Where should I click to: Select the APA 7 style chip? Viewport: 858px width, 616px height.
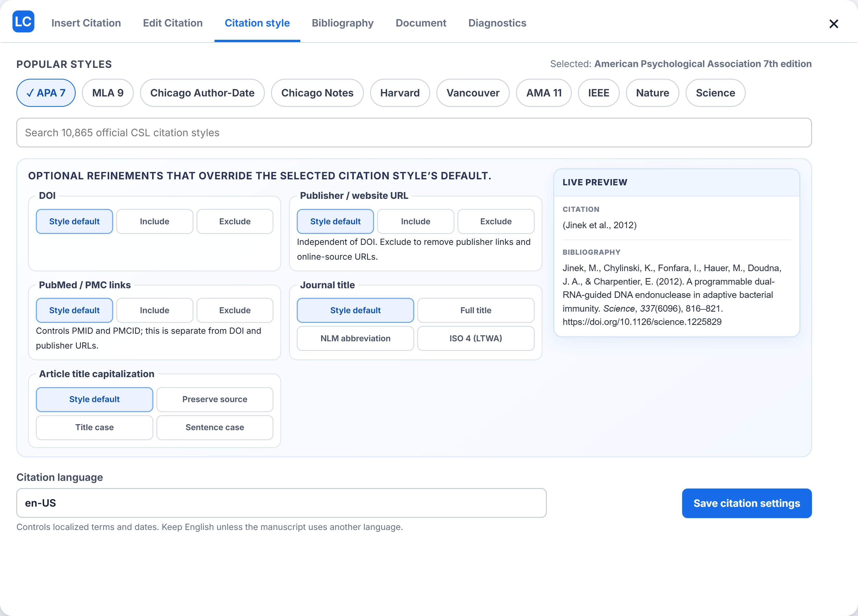point(46,93)
